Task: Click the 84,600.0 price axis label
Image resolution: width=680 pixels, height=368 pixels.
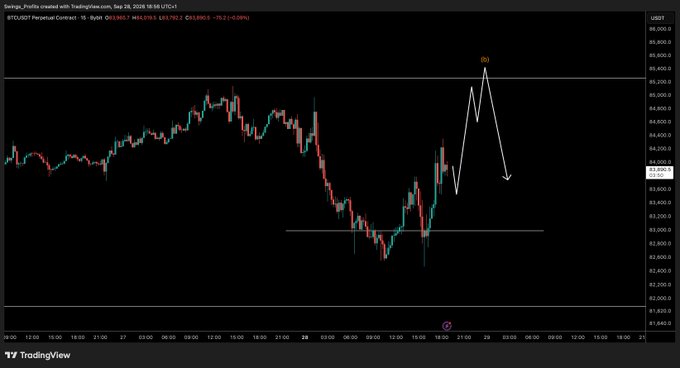Action: [x=660, y=122]
